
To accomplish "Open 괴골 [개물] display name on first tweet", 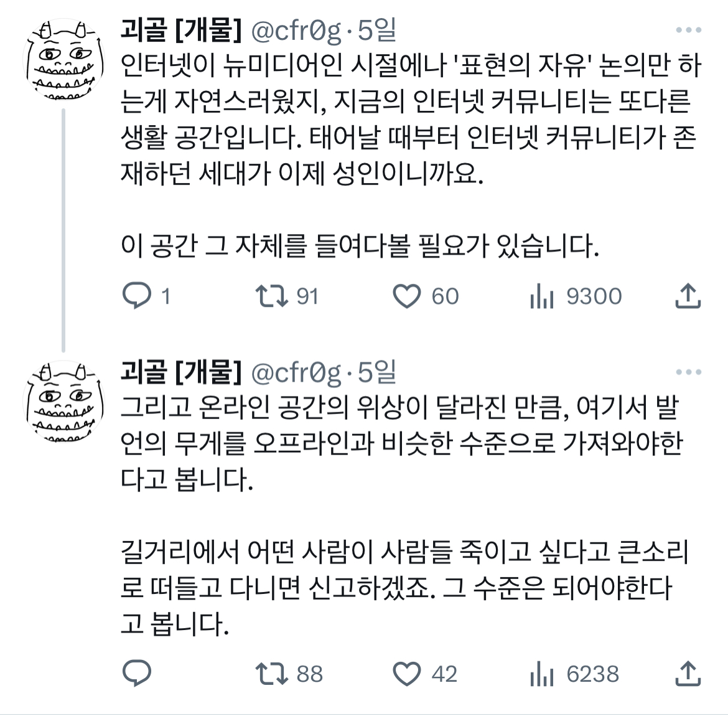I will point(180,30).
